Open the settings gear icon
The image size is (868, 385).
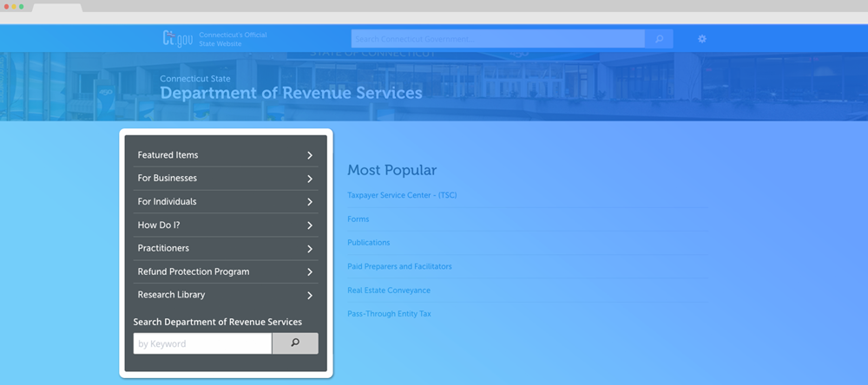pos(702,39)
